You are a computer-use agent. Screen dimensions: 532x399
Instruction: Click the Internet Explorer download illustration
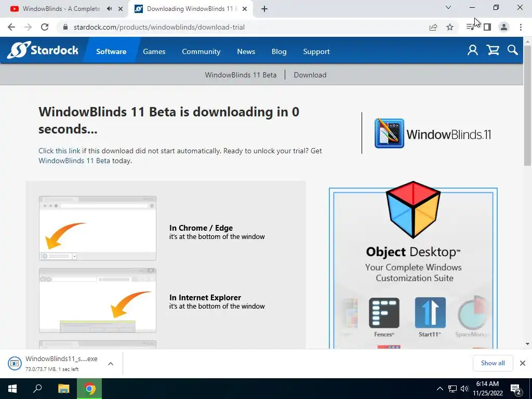(x=98, y=300)
